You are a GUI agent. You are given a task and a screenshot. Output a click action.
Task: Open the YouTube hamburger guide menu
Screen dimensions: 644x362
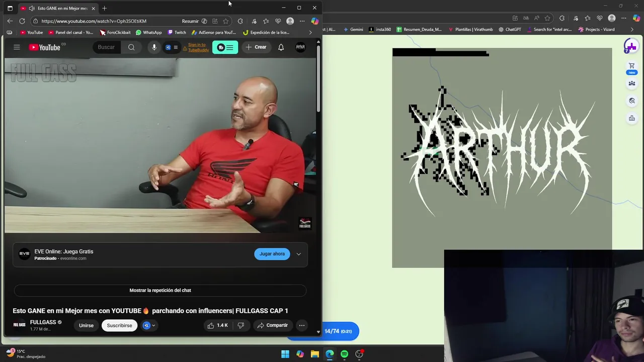17,47
